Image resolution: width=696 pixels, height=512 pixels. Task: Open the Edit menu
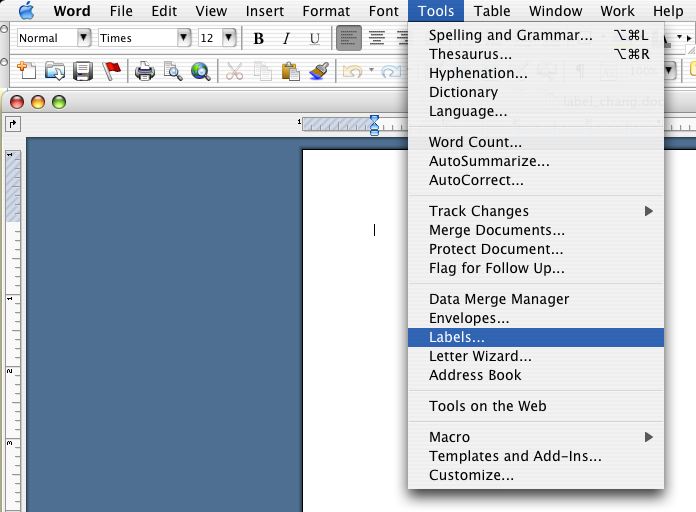164,11
